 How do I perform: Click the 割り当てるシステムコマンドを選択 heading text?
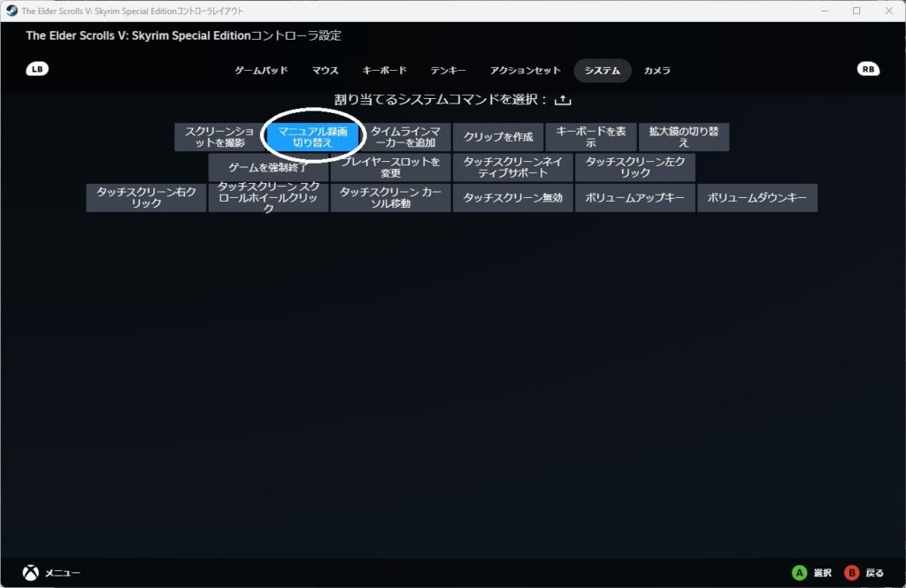pyautogui.click(x=441, y=100)
